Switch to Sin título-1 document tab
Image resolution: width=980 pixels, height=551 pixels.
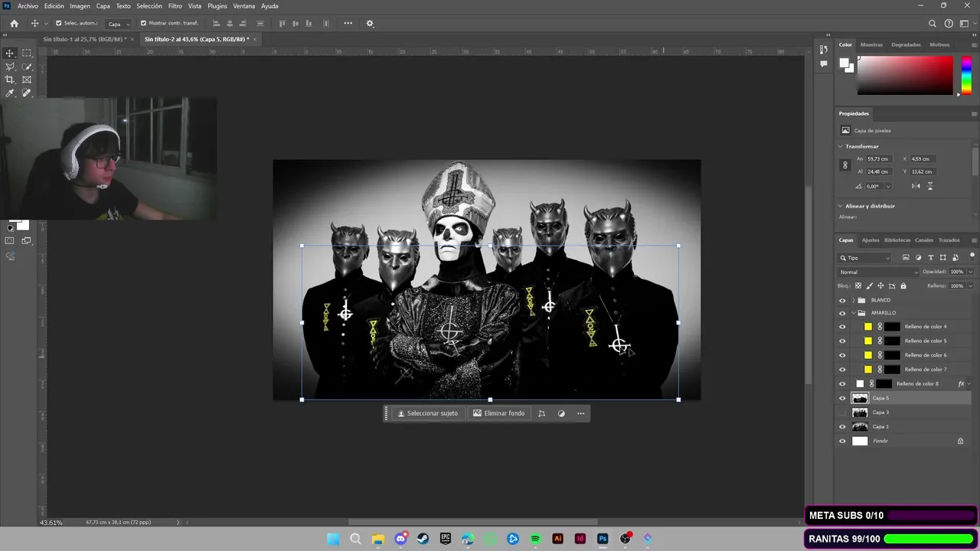tap(84, 39)
